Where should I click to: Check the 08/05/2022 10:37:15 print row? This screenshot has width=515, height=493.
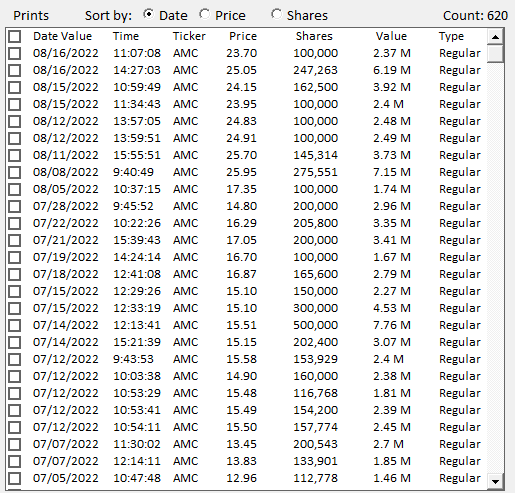[x=15, y=189]
